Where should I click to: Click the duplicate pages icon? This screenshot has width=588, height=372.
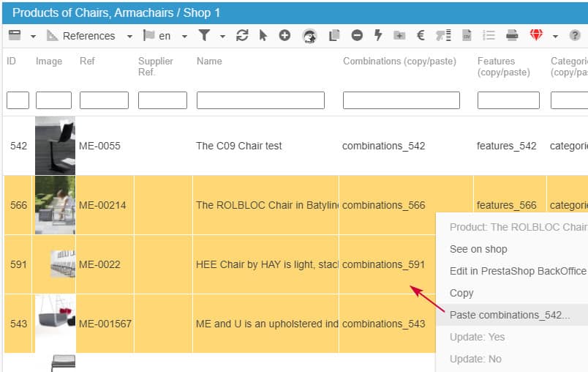click(x=335, y=35)
